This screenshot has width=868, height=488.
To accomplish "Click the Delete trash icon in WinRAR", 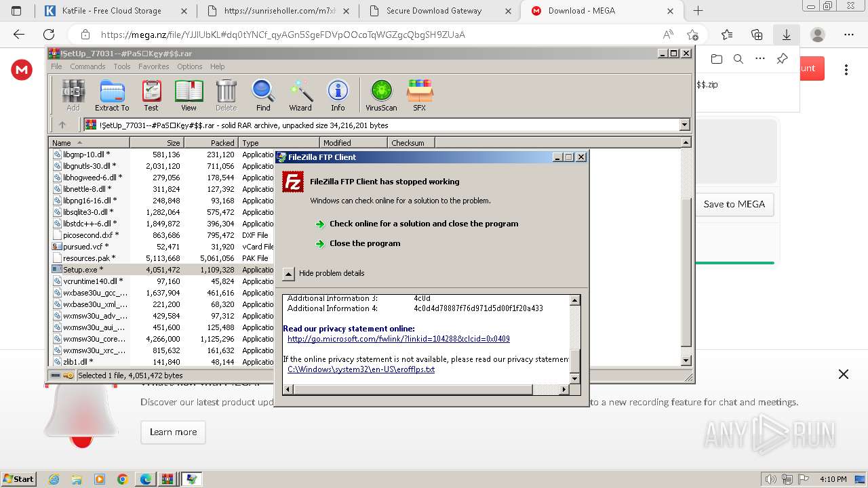I will tap(226, 96).
